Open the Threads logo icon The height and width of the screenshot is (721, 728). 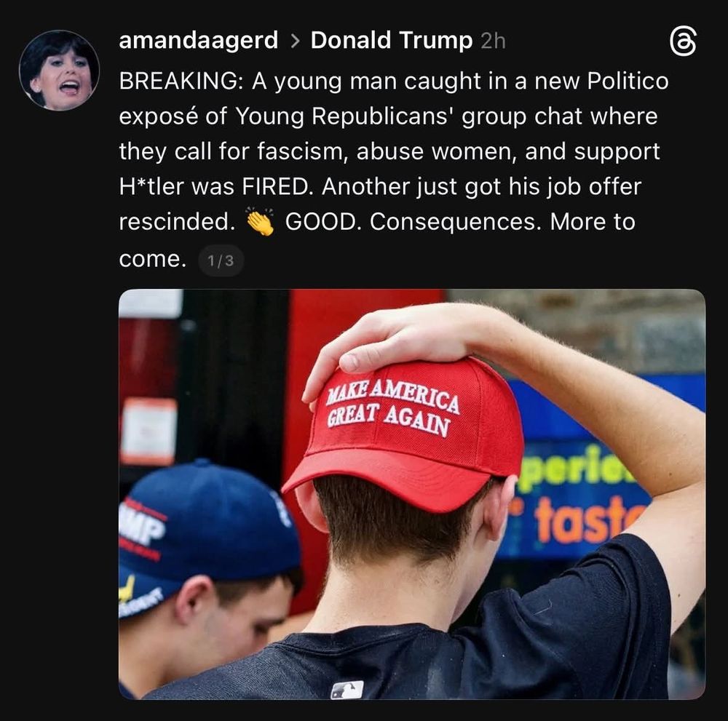pos(683,41)
